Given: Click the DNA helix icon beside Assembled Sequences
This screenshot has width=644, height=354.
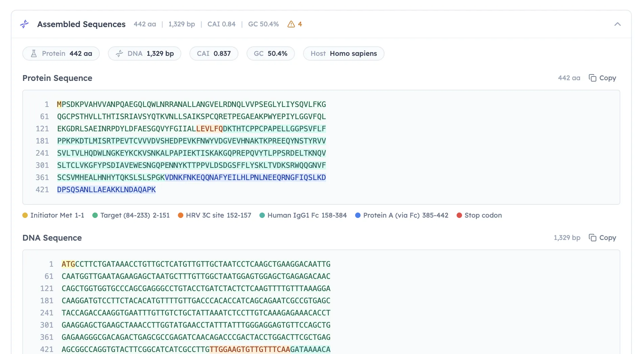Looking at the screenshot, I should (x=24, y=24).
